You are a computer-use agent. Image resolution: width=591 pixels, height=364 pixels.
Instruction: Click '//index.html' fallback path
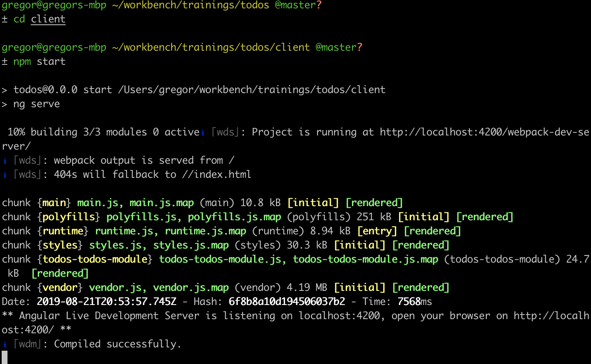[217, 175]
